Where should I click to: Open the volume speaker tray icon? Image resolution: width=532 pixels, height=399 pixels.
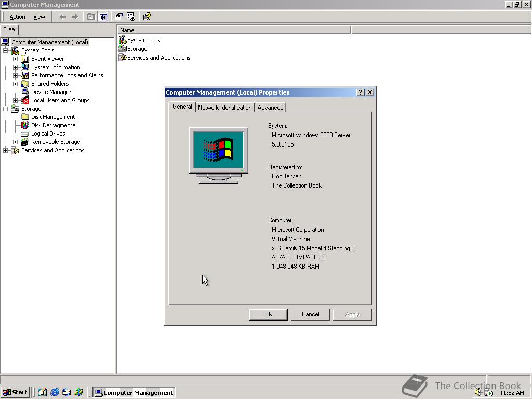pos(478,393)
